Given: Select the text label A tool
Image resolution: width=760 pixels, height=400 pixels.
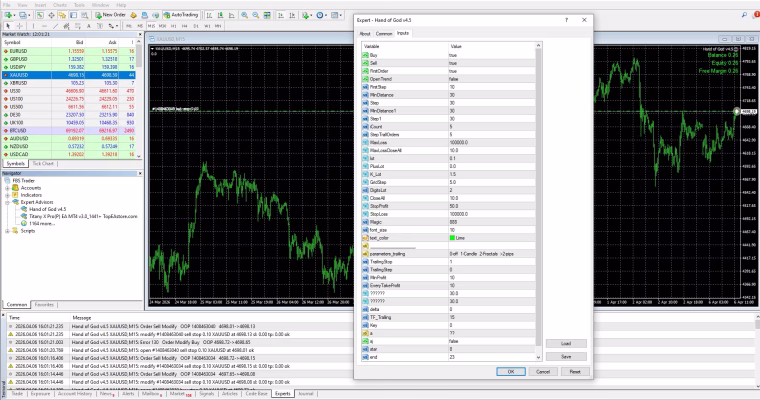Looking at the screenshot, I should [x=89, y=26].
